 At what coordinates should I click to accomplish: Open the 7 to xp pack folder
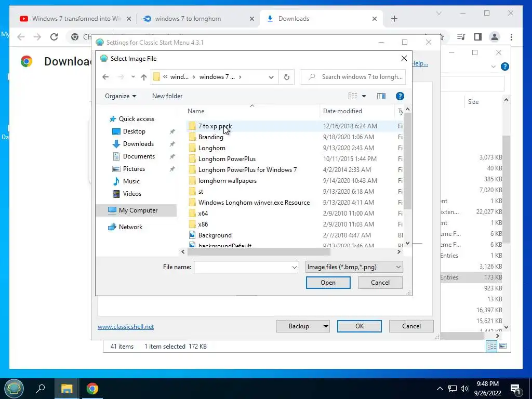pyautogui.click(x=215, y=126)
